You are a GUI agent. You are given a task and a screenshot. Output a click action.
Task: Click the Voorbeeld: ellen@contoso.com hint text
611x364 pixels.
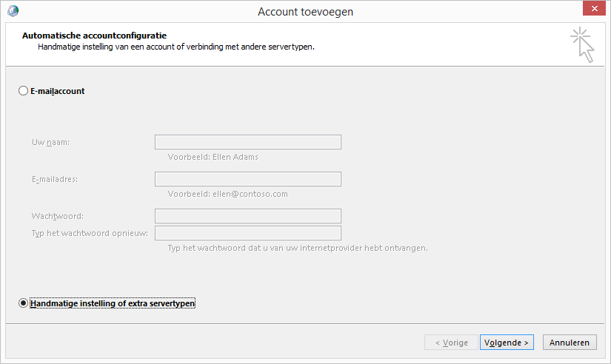tap(227, 194)
